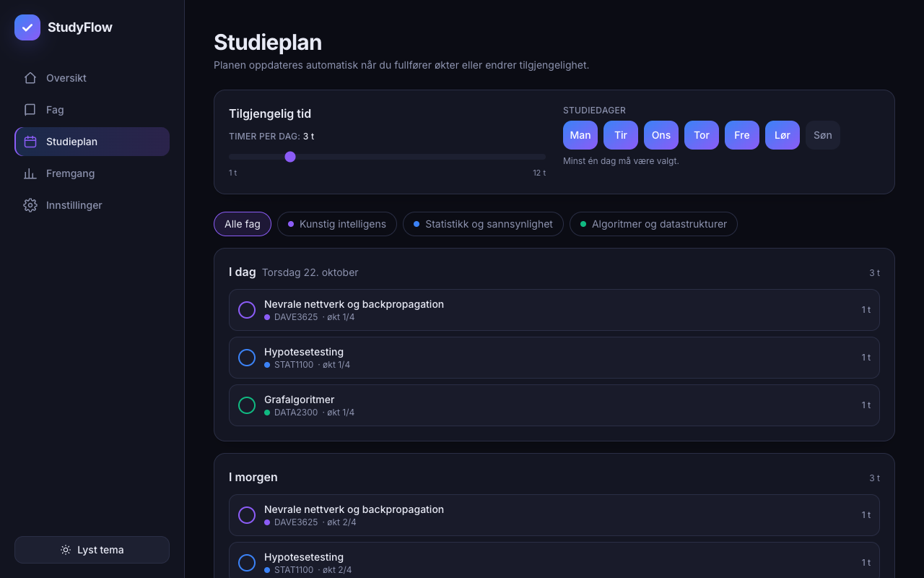
Task: Click the Tilgjengelig tid heading
Action: click(270, 113)
